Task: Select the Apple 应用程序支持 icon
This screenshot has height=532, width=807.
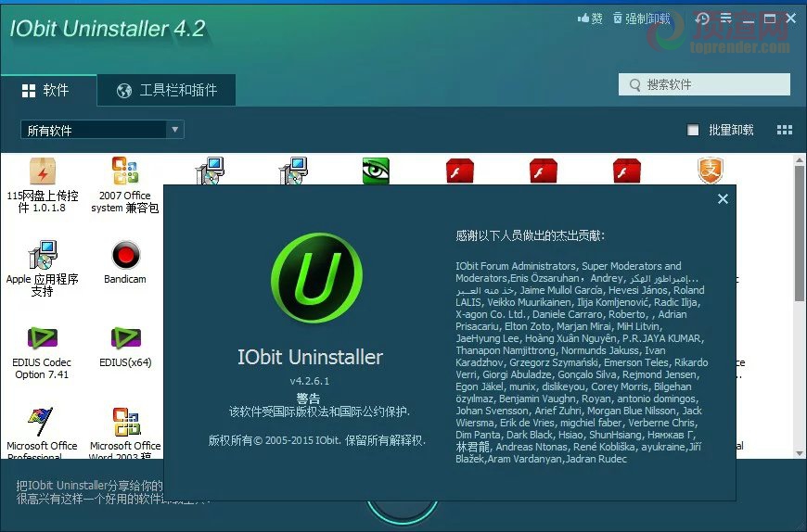Action: tap(42, 255)
